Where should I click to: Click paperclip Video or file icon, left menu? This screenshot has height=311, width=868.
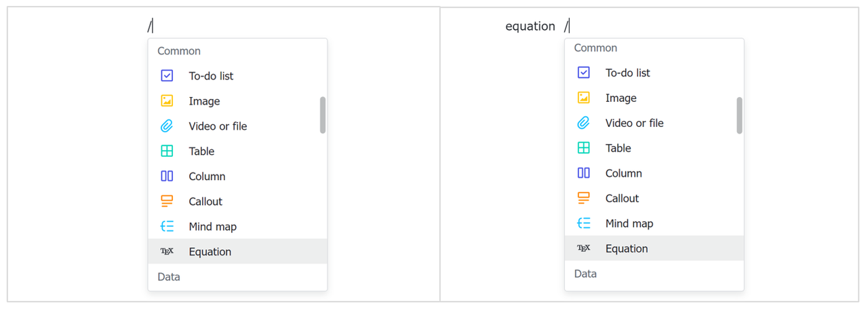[x=167, y=126]
